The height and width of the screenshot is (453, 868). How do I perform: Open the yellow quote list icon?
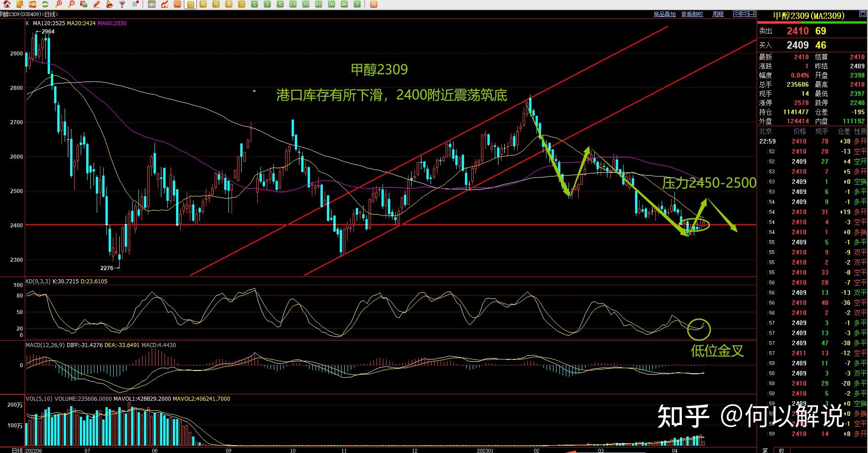pos(19,4)
